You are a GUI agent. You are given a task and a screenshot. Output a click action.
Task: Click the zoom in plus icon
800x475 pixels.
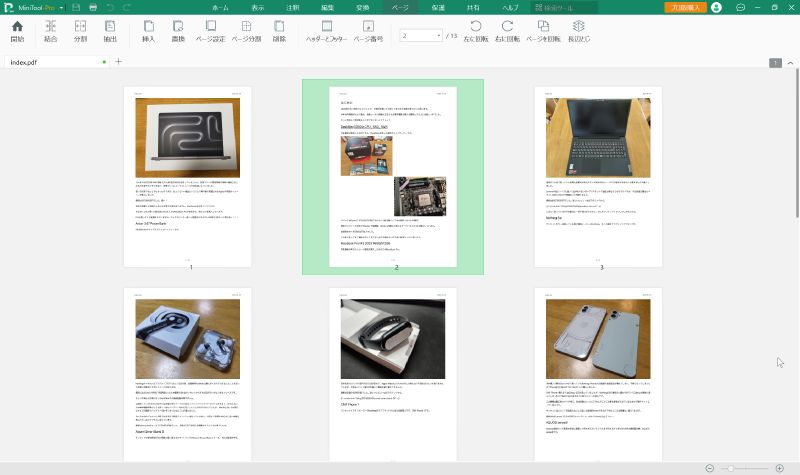780,468
